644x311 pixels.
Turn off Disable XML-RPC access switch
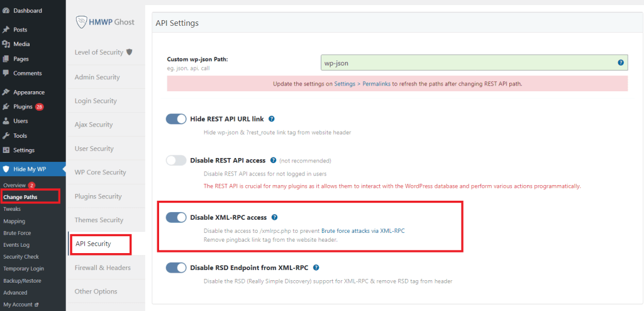pos(176,217)
